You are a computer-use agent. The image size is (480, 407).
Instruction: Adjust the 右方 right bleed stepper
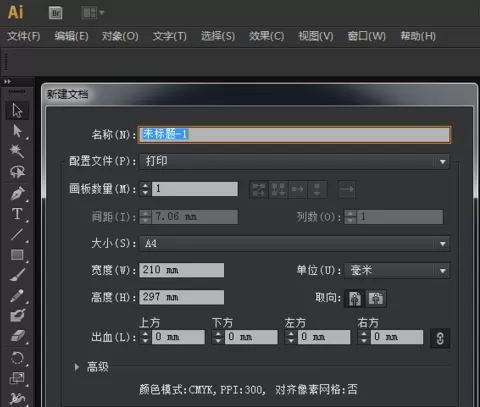tap(364, 337)
